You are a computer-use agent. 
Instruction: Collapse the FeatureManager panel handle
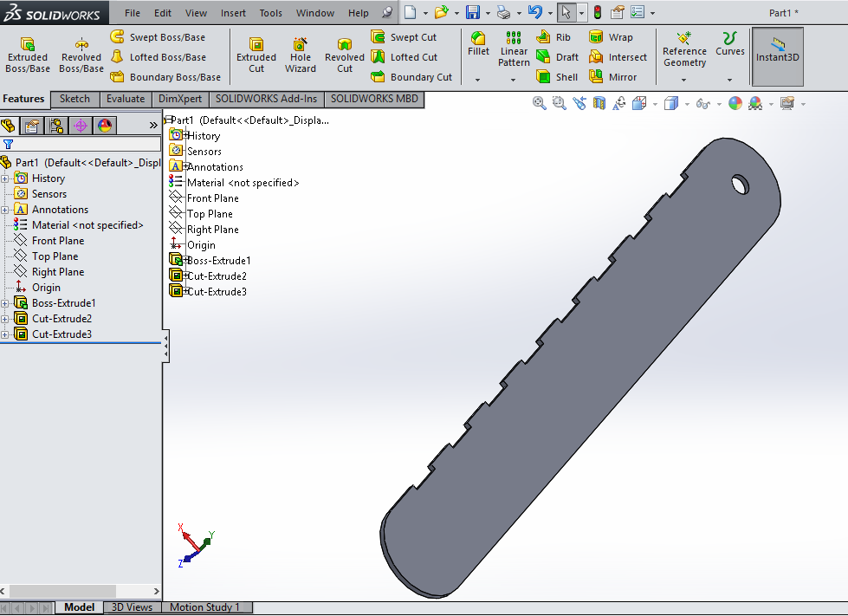click(165, 346)
